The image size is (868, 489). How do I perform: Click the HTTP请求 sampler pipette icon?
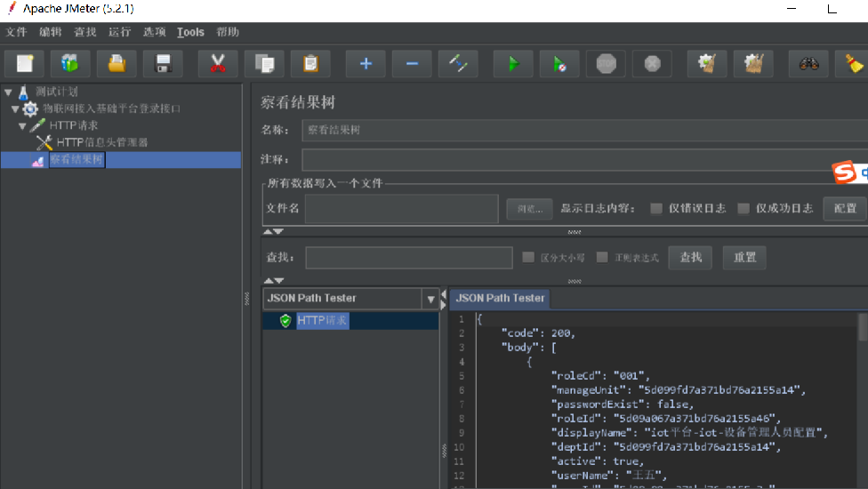[37, 125]
